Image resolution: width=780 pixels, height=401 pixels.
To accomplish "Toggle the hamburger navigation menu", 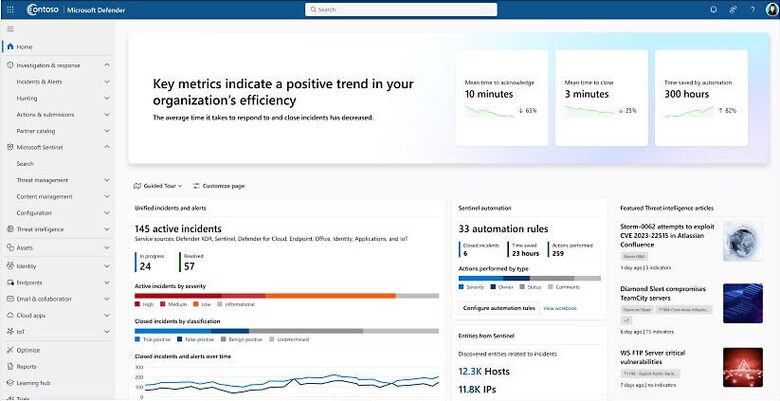I will pyautogui.click(x=9, y=29).
